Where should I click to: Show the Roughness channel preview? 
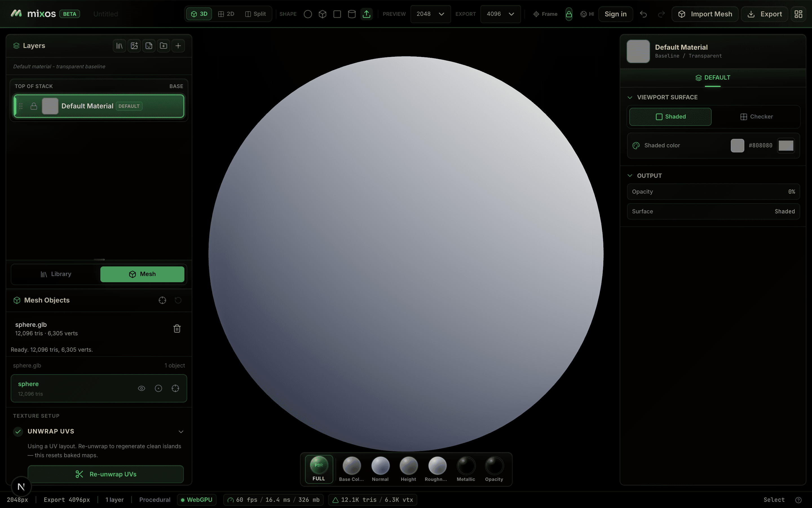tap(436, 469)
